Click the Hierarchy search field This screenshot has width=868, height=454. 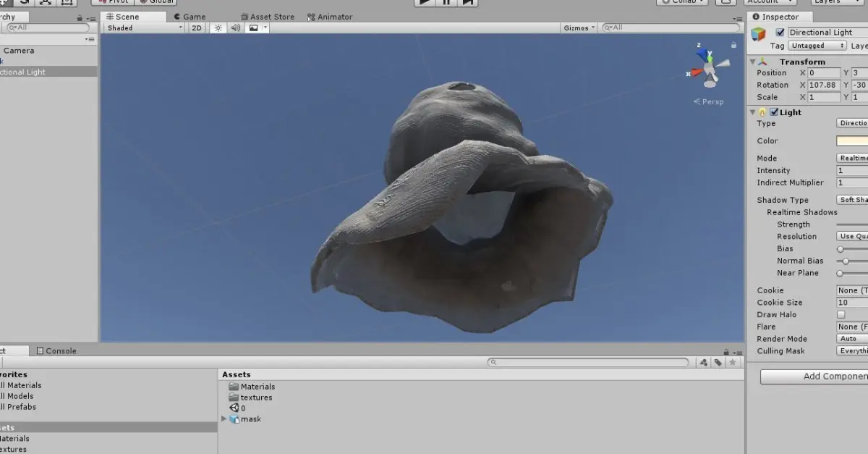click(47, 28)
